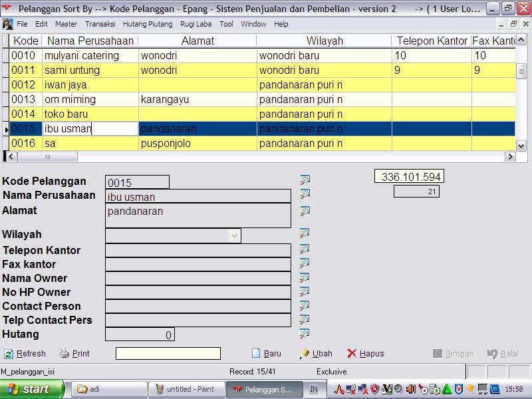Click lookup icon beside Kode Pelanggan field
Image resolution: width=532 pixels, height=399 pixels.
pos(305,180)
